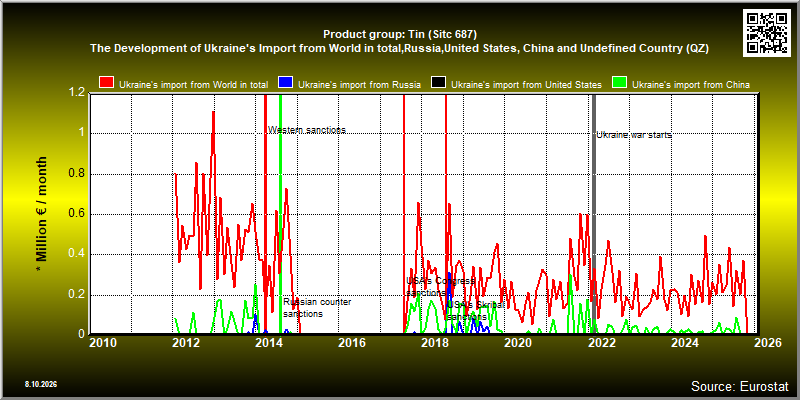This screenshot has height=400, width=800.
Task: Click the 2016 x-axis label
Action: click(352, 342)
